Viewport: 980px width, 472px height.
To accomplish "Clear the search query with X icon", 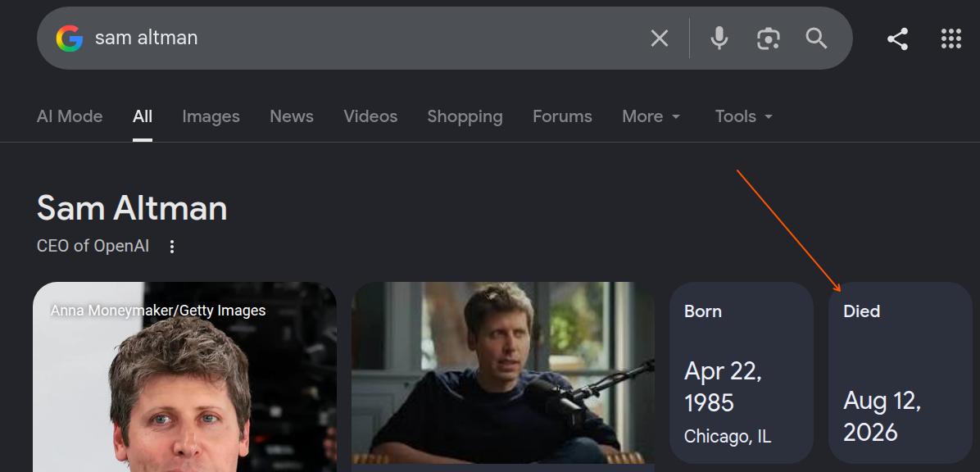I will click(x=660, y=39).
